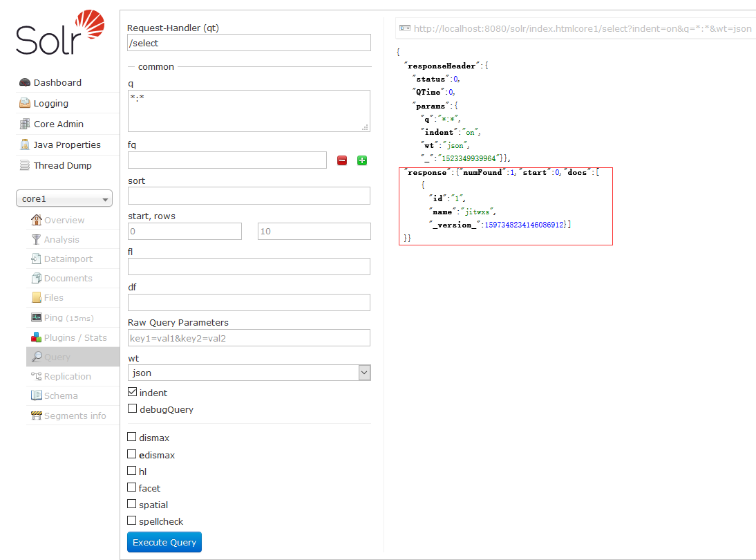Open the Dashboard page

[x=57, y=82]
